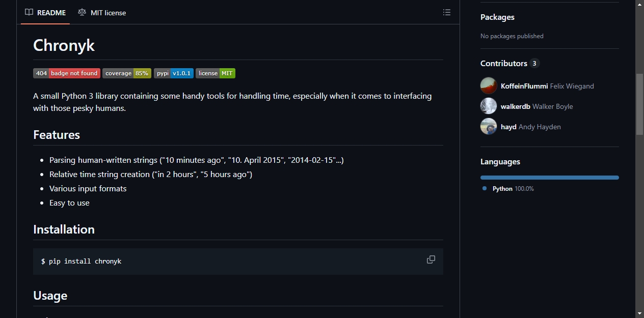Click the scales icon beside MIT license

(x=82, y=12)
